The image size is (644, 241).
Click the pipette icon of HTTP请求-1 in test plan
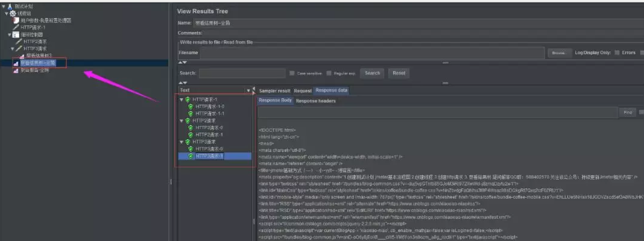click(16, 28)
